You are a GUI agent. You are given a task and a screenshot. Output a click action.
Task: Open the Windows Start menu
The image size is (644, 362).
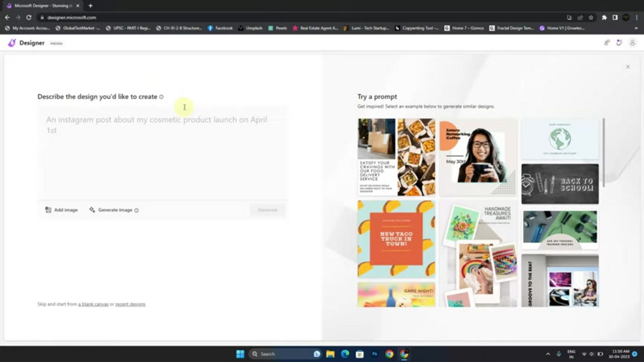[x=240, y=354]
